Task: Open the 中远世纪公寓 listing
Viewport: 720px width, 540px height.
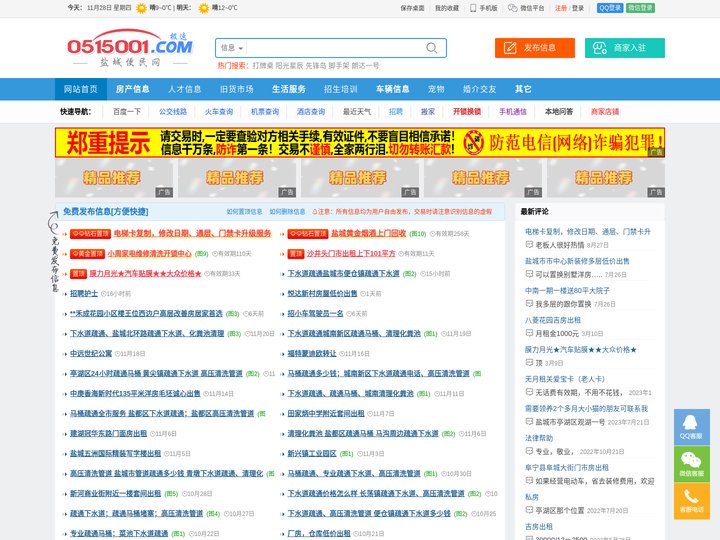Action: pyautogui.click(x=91, y=354)
